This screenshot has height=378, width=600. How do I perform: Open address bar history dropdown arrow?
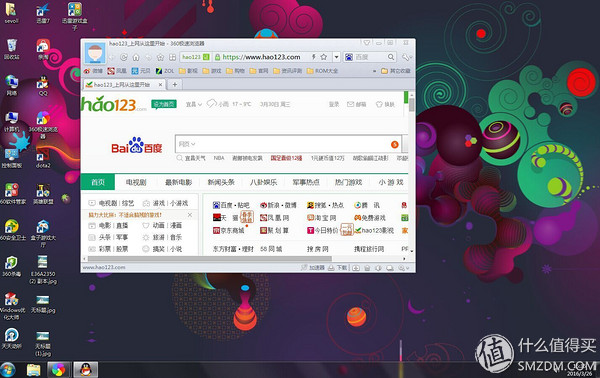336,57
